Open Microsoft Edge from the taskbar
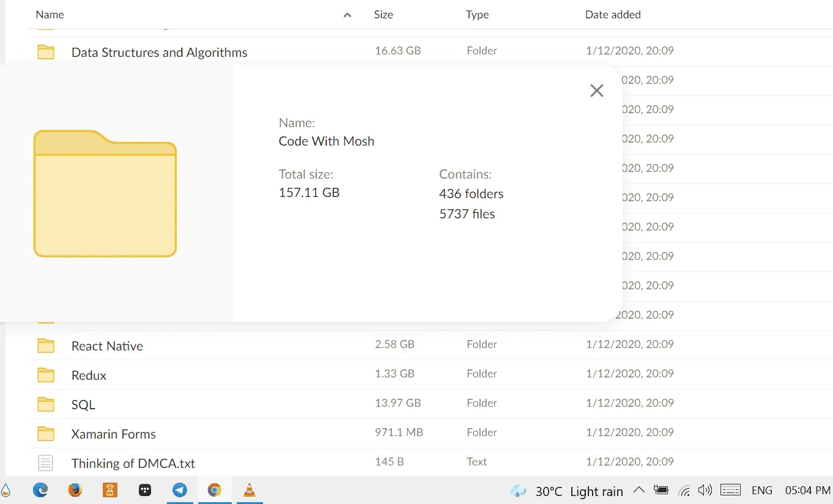The width and height of the screenshot is (833, 504). pyautogui.click(x=40, y=491)
